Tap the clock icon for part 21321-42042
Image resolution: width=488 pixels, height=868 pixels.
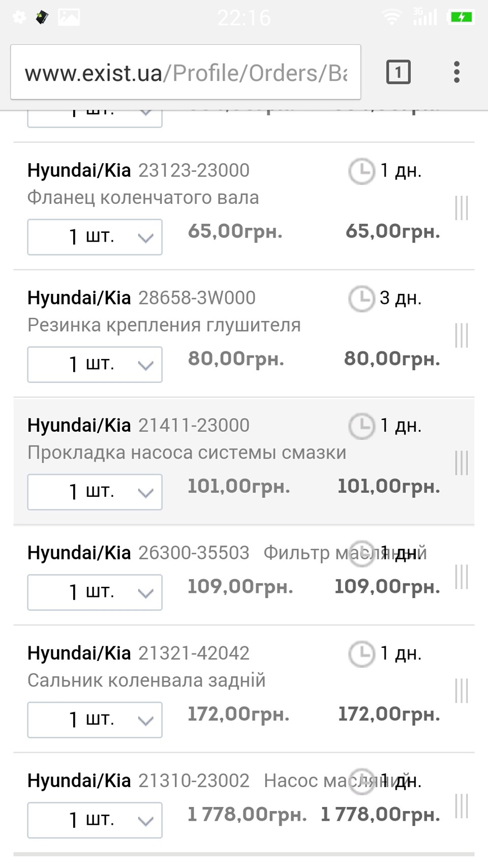coord(361,654)
